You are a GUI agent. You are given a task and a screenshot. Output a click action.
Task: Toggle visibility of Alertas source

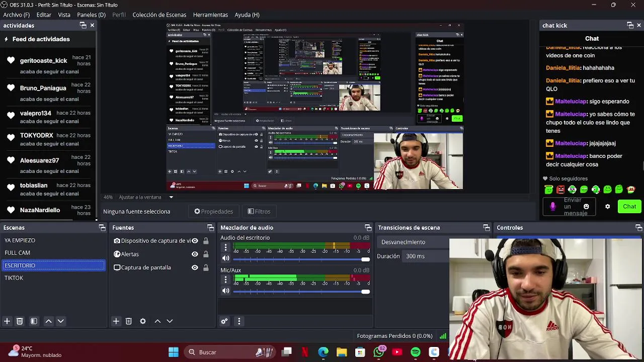click(195, 254)
